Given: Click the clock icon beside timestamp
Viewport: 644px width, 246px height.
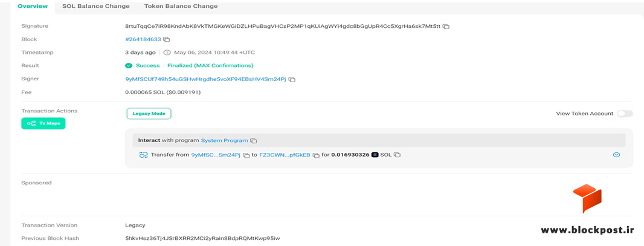Looking at the screenshot, I should coord(167,53).
